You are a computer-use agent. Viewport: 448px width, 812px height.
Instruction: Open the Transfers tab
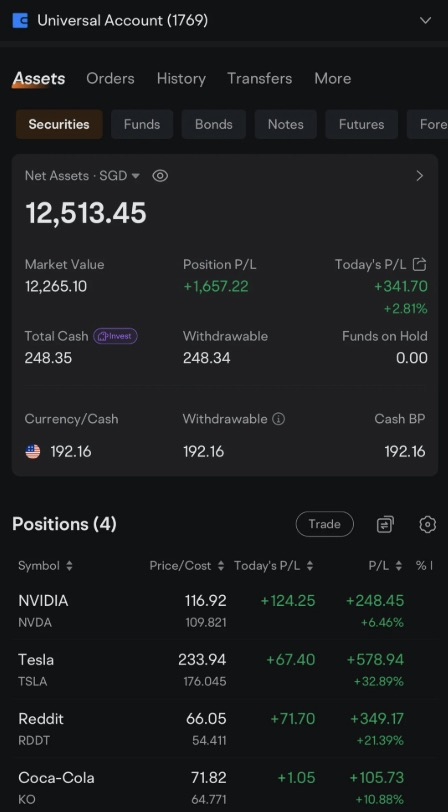(x=259, y=79)
